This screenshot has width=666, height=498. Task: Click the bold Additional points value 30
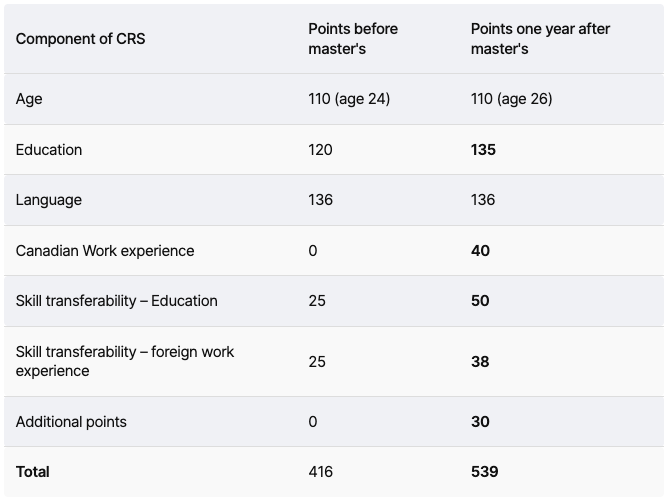(480, 422)
